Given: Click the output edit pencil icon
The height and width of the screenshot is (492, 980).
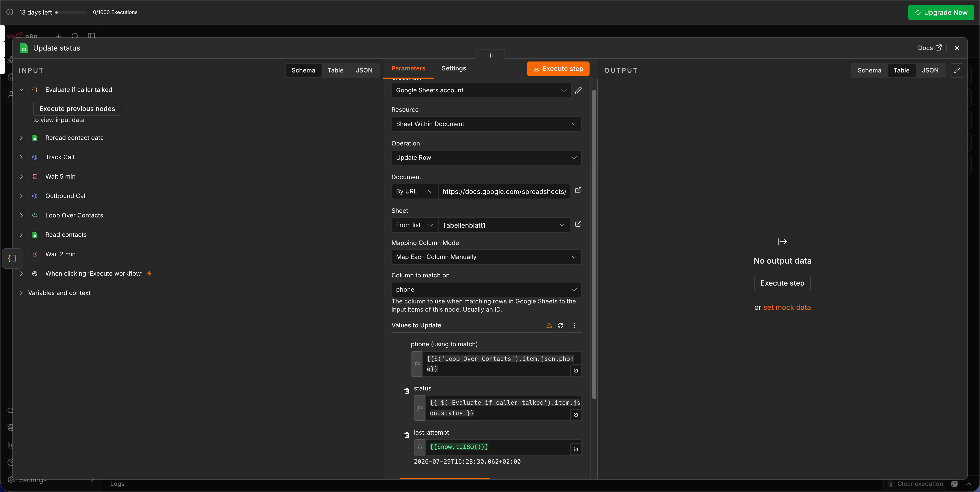Looking at the screenshot, I should coord(957,70).
